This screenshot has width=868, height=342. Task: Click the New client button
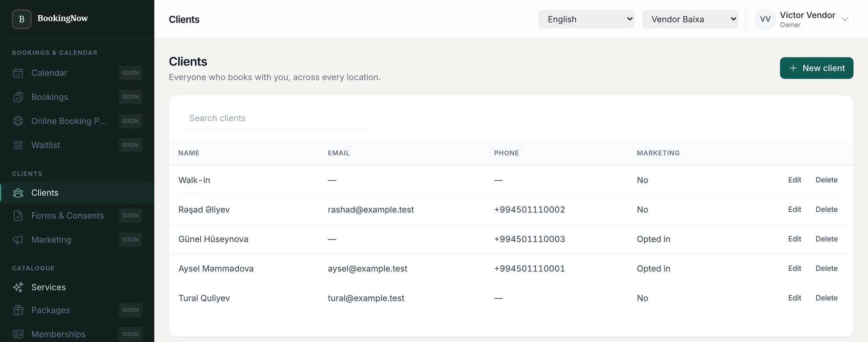coord(816,68)
